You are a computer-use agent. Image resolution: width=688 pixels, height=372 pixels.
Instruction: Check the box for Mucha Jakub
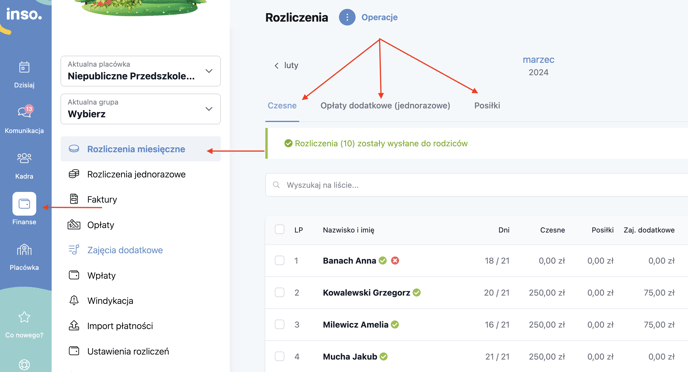(280, 356)
